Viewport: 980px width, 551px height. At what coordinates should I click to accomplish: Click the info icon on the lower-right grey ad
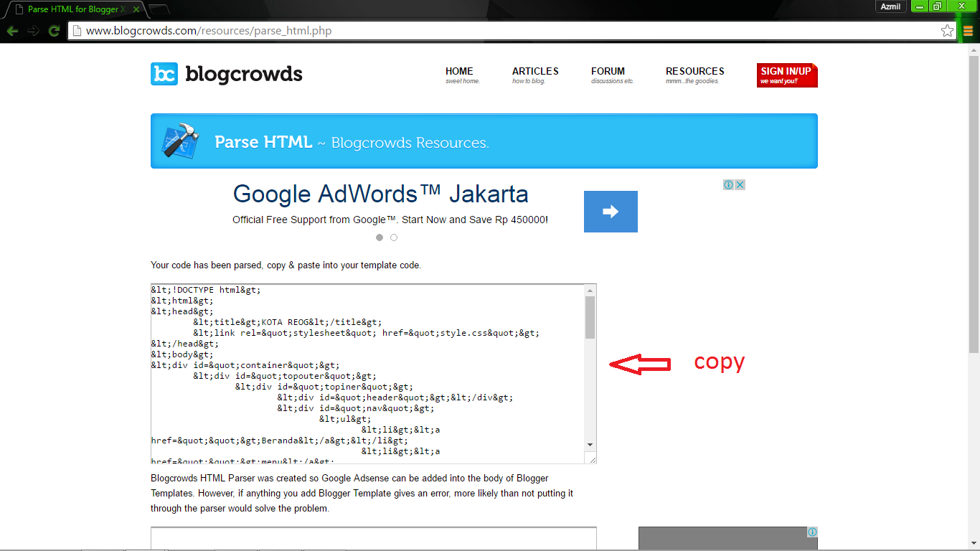[x=812, y=532]
